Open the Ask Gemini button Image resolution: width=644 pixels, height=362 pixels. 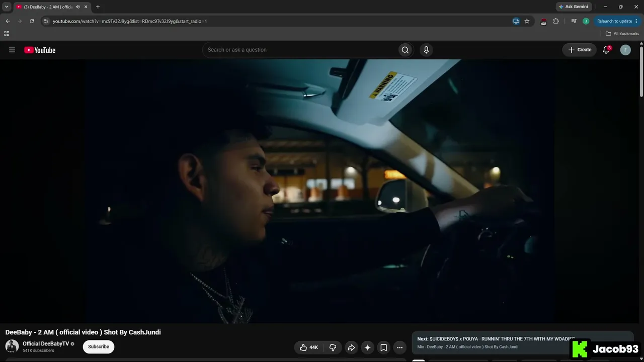573,7
